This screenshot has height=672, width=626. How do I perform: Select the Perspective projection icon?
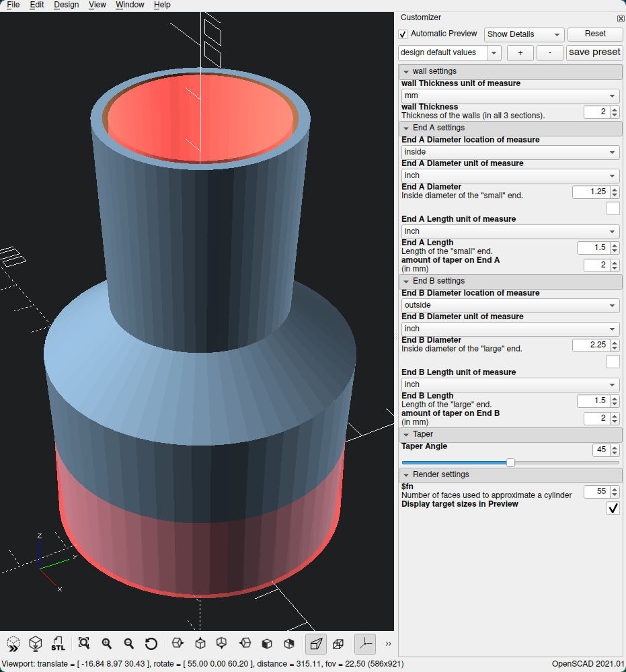316,644
